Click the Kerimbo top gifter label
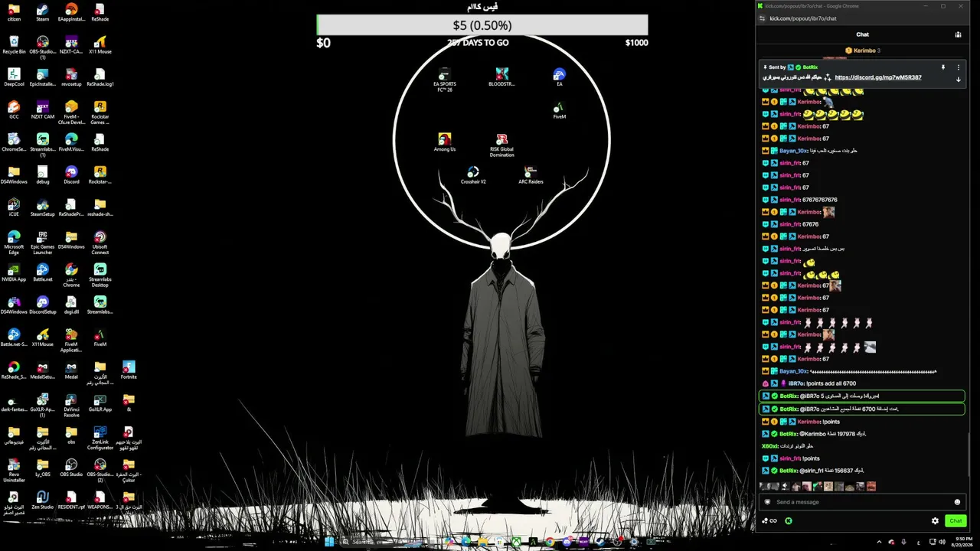 click(x=863, y=51)
